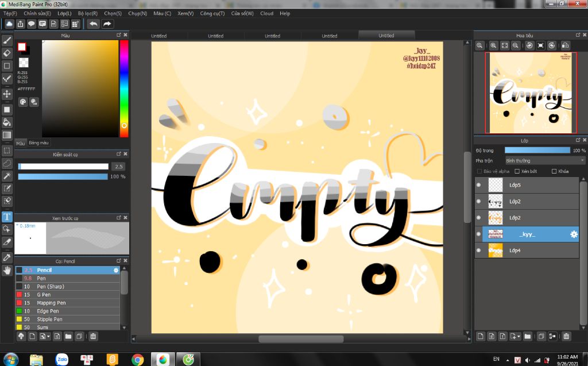Rotate canvas right in navigator
This screenshot has width=588, height=366.
[552, 45]
